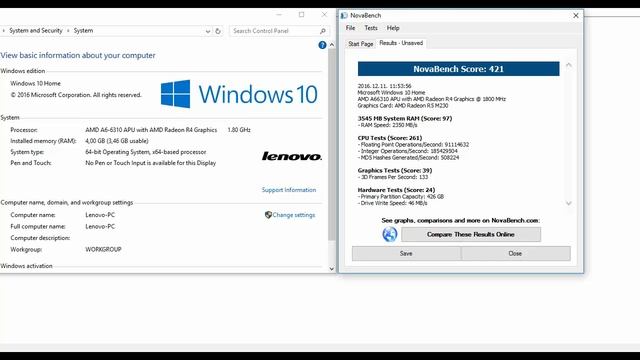The image size is (640, 360).
Task: Click the shield icon beside Change settings
Action: coord(268,215)
